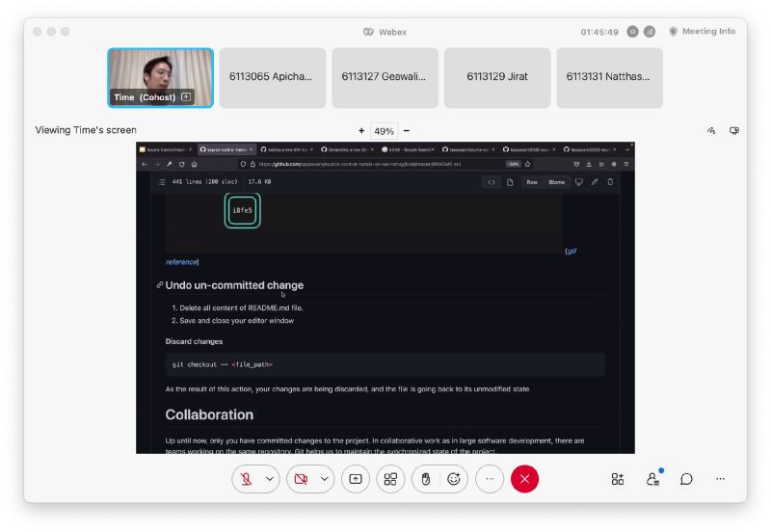
Task: Start video with camera button
Action: pyautogui.click(x=301, y=479)
